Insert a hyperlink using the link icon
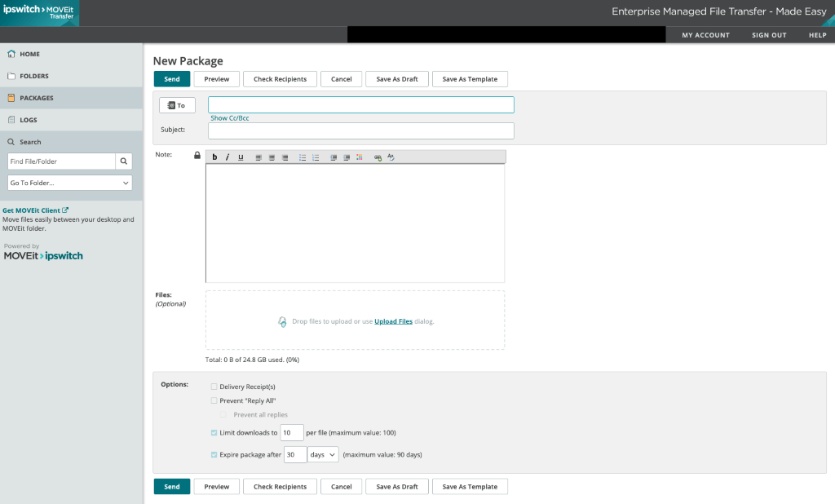The image size is (835, 504). tap(378, 157)
